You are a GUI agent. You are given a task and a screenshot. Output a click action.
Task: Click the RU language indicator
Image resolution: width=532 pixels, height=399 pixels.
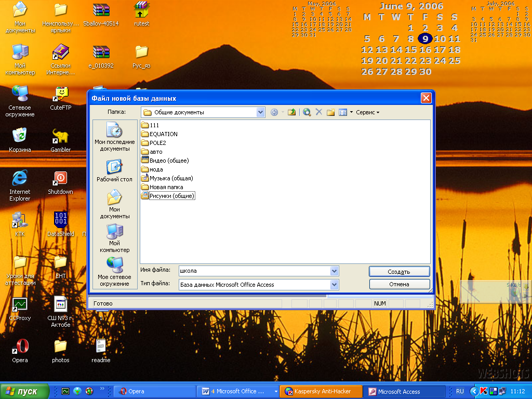pos(460,391)
